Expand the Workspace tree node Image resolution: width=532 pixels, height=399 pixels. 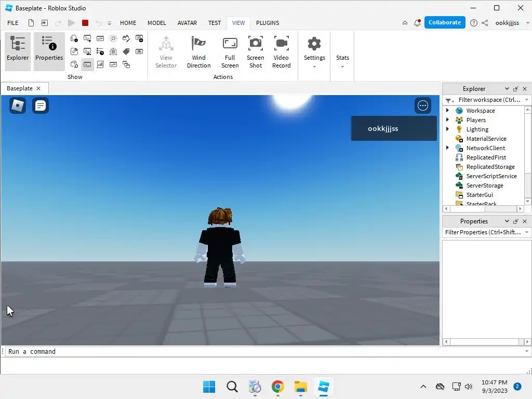click(447, 110)
